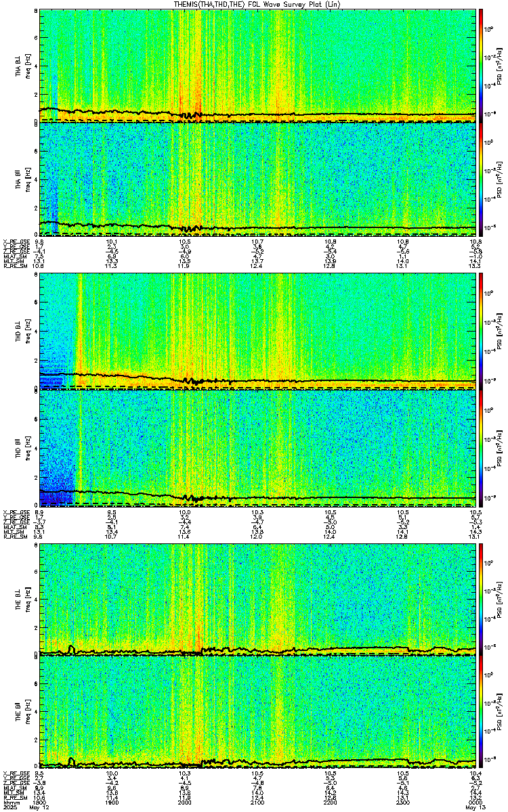Click the R_RE_SM row label under THA panels

tap(15, 266)
